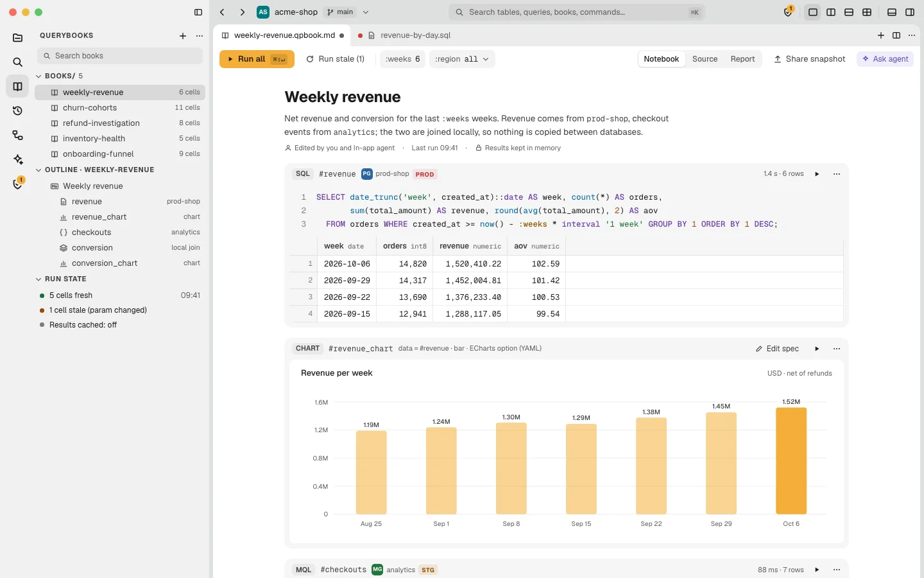924x578 pixels.
Task: Expand the workspace chevron dropdown
Action: tap(366, 12)
